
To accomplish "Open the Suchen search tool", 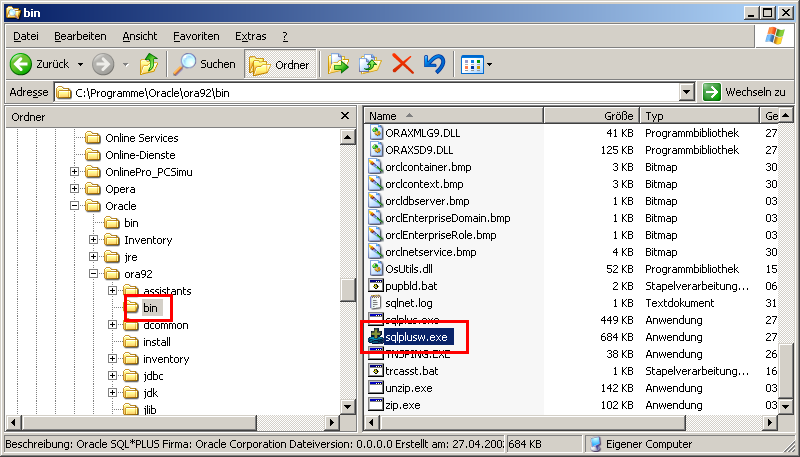I will click(x=204, y=64).
